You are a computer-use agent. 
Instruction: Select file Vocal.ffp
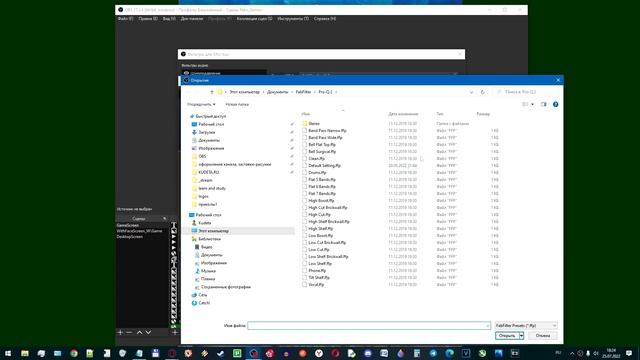point(316,284)
